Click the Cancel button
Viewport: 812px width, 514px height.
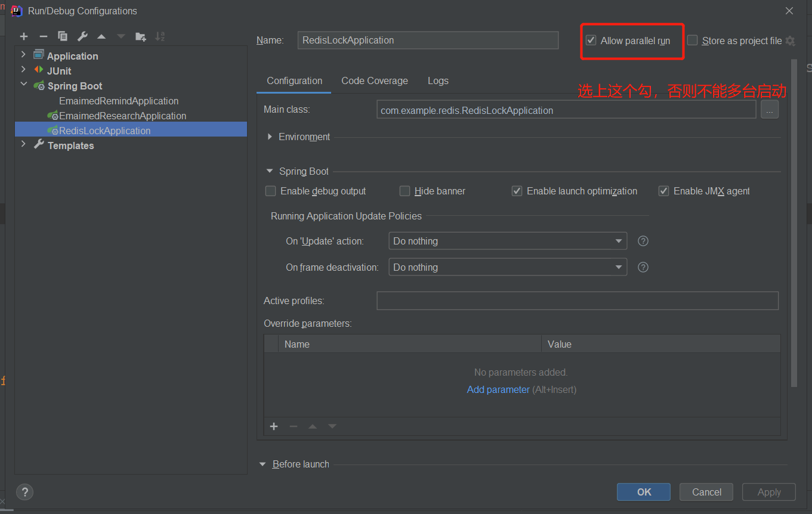pyautogui.click(x=706, y=492)
